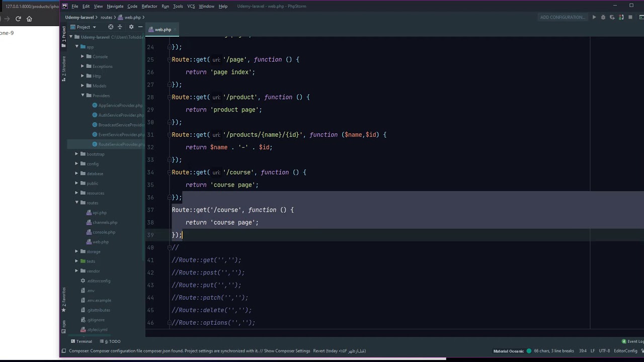Close the web.php editor tab

[x=175, y=30]
